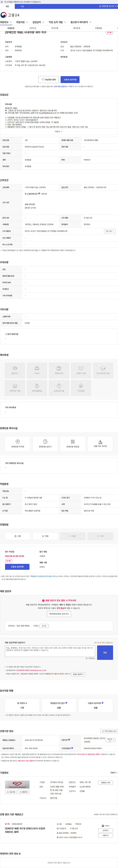Open the 메일로 질문하기 button
This screenshot has height=868, width=118.
point(78,674)
